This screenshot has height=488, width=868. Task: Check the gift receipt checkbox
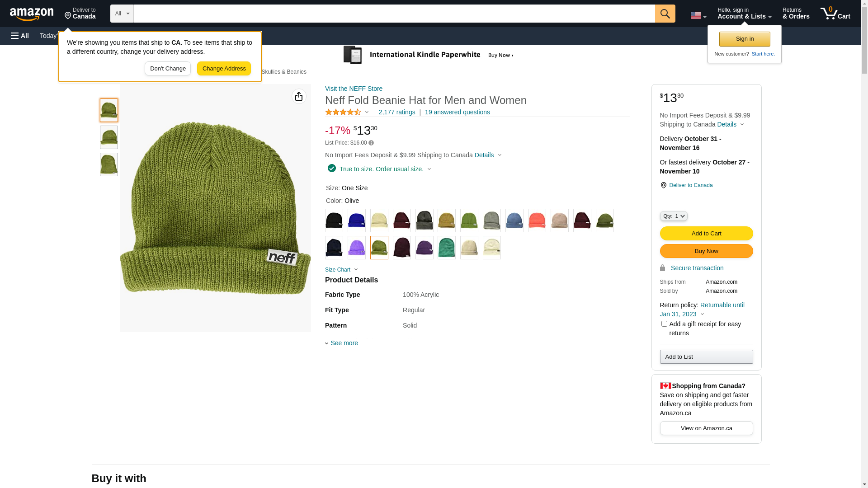coord(664,324)
